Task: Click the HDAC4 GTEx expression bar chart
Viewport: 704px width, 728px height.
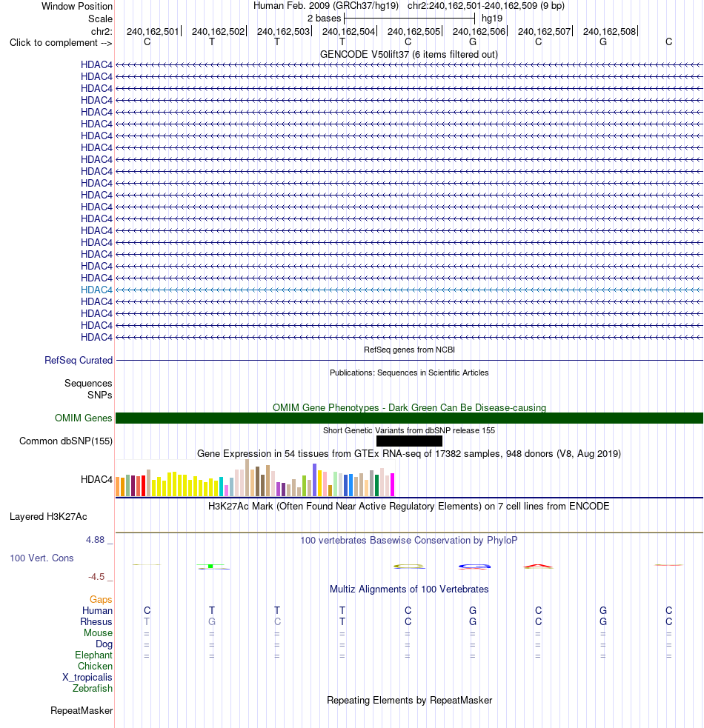Action: (x=255, y=478)
